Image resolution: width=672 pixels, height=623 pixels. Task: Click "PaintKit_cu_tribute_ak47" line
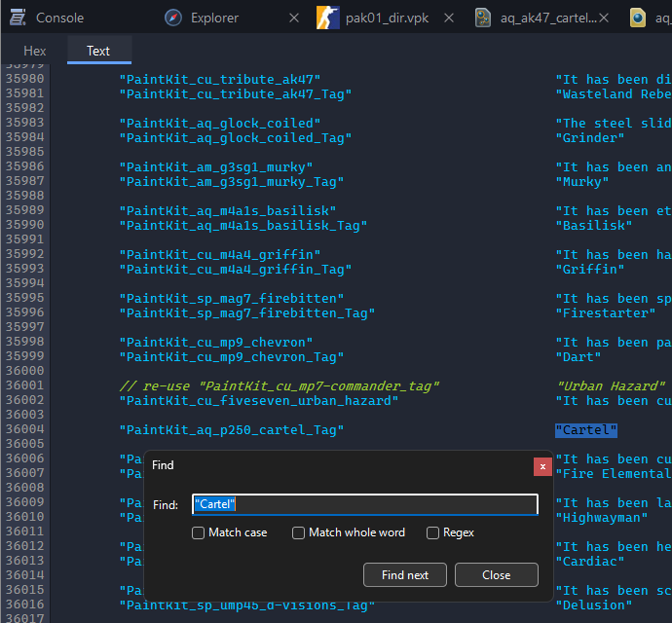tap(220, 79)
